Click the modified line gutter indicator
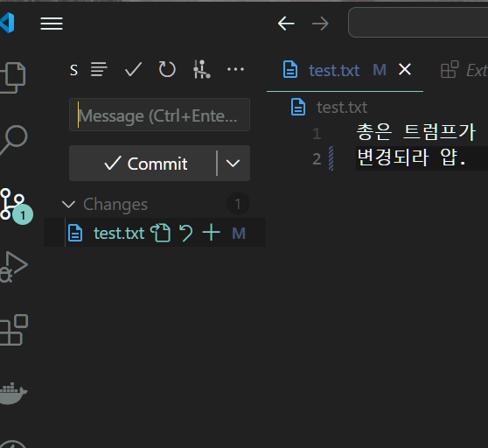 point(331,158)
